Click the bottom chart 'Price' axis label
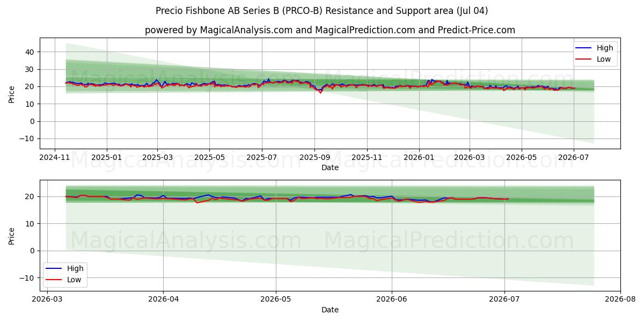The image size is (644, 322). [x=12, y=236]
